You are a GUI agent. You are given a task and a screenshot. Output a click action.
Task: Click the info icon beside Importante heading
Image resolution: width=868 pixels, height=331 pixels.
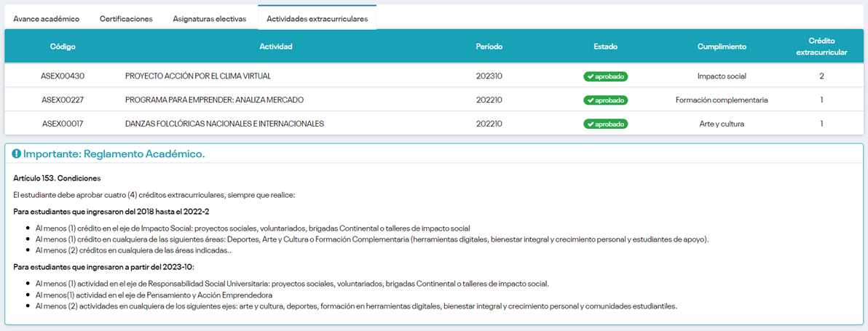pos(17,154)
